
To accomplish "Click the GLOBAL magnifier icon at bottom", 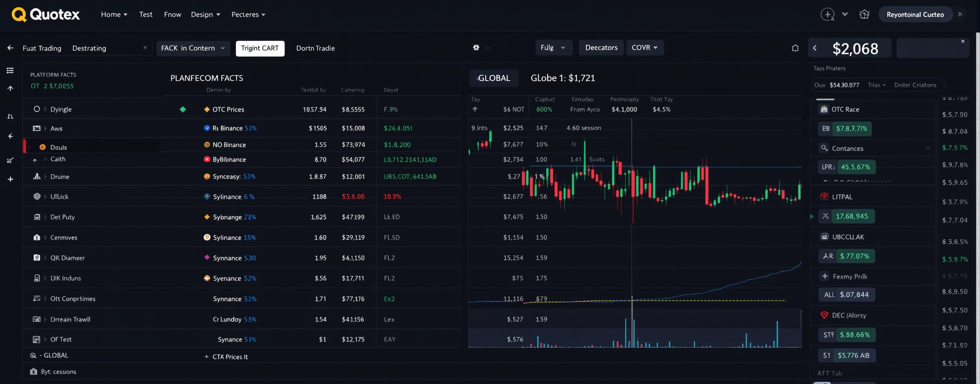I will pos(33,355).
